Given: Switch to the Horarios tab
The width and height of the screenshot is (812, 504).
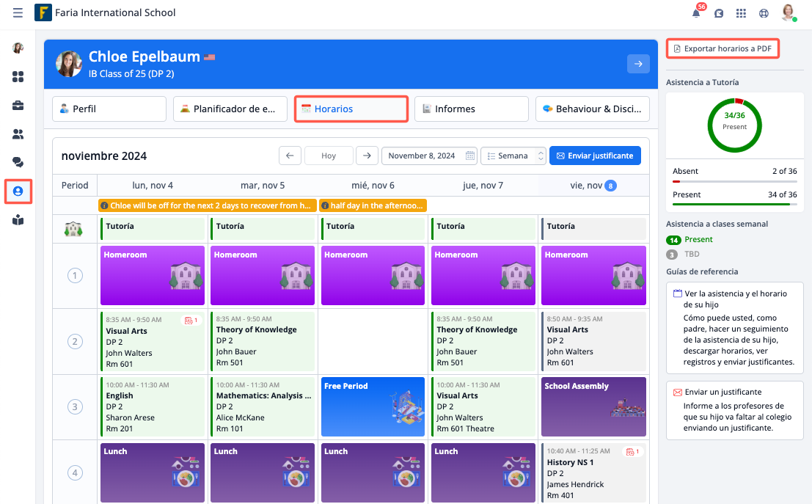Looking at the screenshot, I should [351, 109].
